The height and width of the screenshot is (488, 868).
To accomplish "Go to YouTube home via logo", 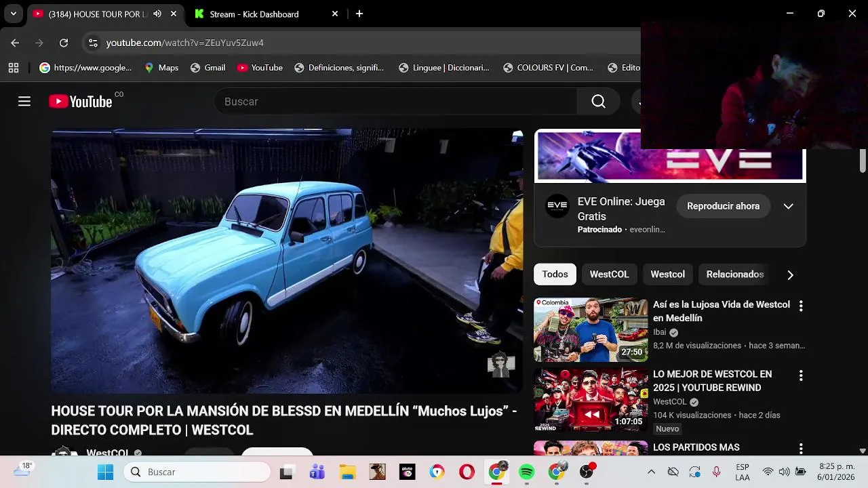I will [x=81, y=102].
